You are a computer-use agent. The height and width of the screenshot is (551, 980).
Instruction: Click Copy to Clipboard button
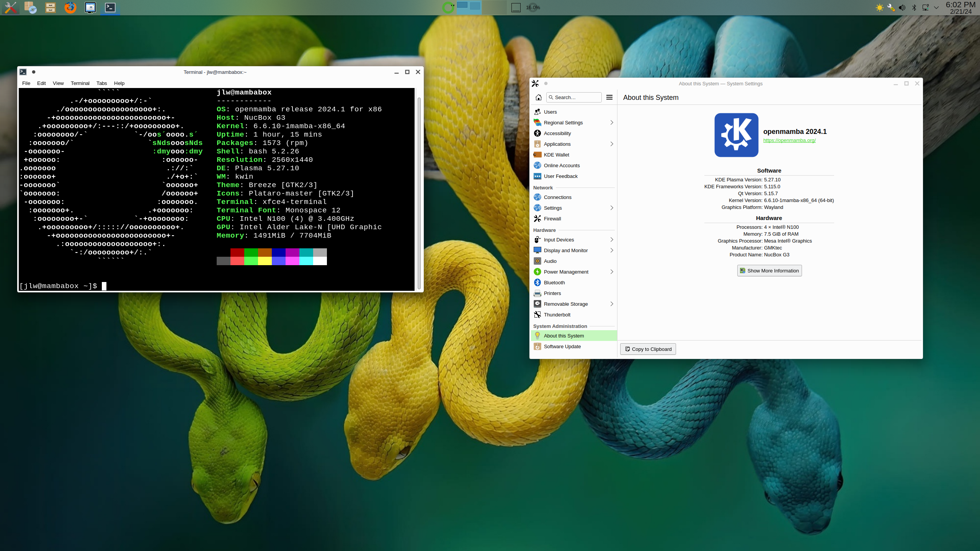point(648,349)
